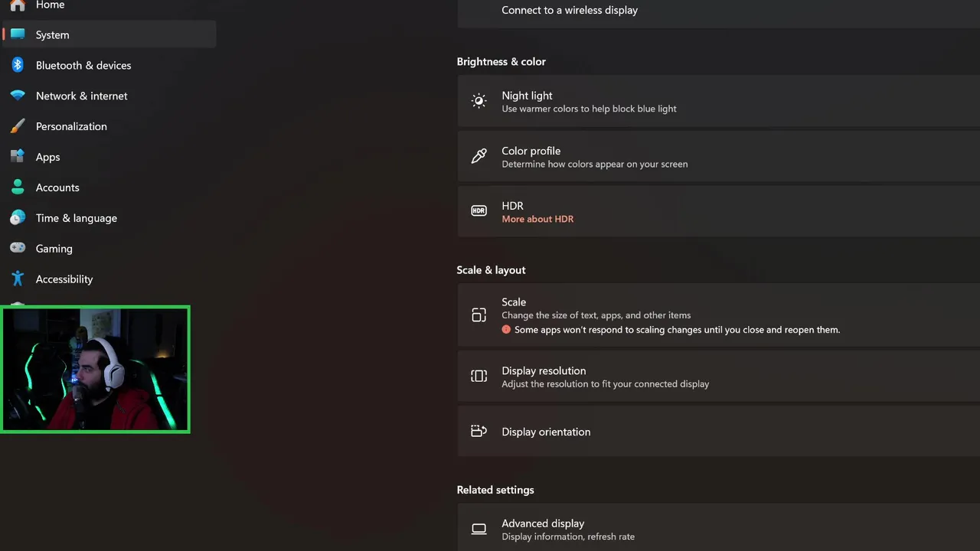Click the HDR badge icon
This screenshot has height=551, width=980.
pyautogui.click(x=479, y=211)
